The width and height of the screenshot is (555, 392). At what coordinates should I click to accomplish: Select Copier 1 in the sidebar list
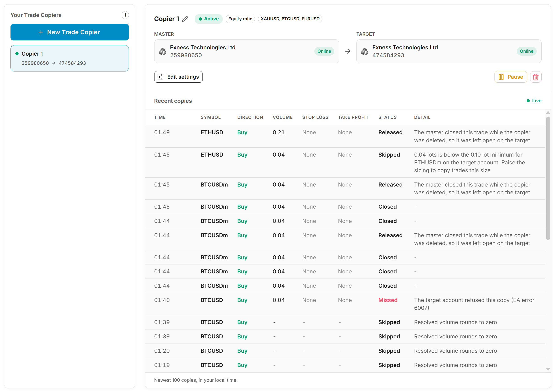point(70,58)
